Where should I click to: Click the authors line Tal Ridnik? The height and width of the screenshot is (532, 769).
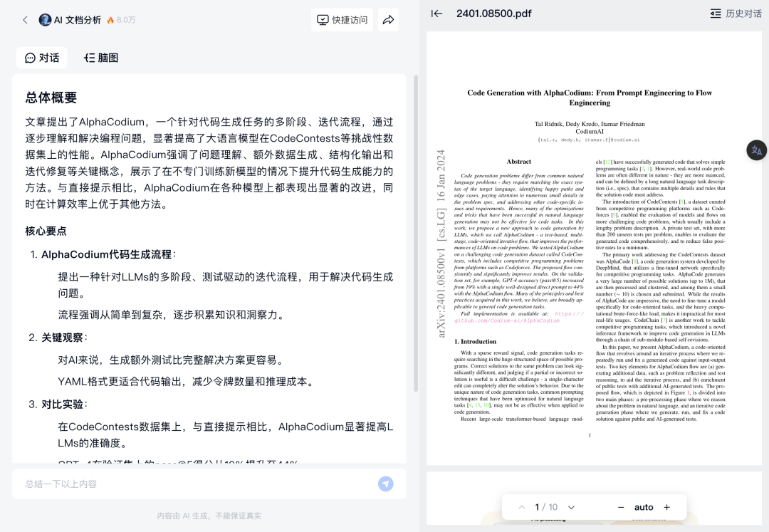click(x=590, y=124)
